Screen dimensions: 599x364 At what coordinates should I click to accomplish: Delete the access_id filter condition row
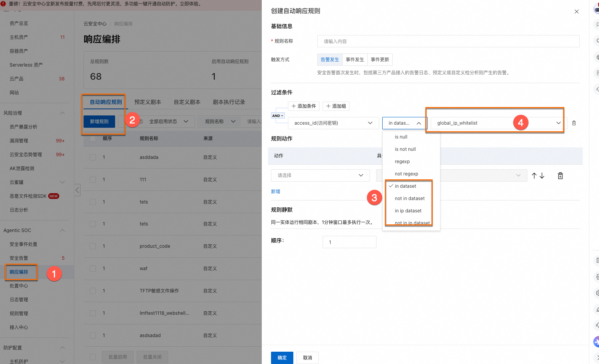[574, 123]
